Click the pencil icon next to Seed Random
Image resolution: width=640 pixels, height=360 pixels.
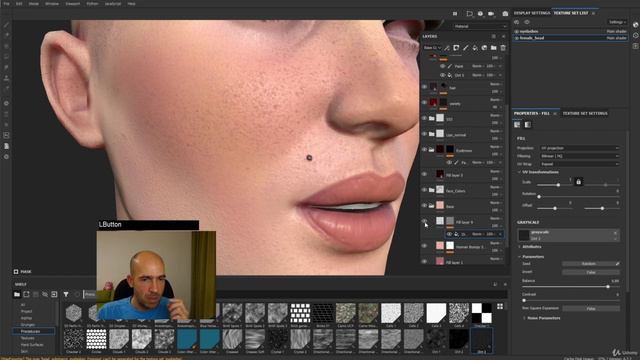[x=618, y=264]
